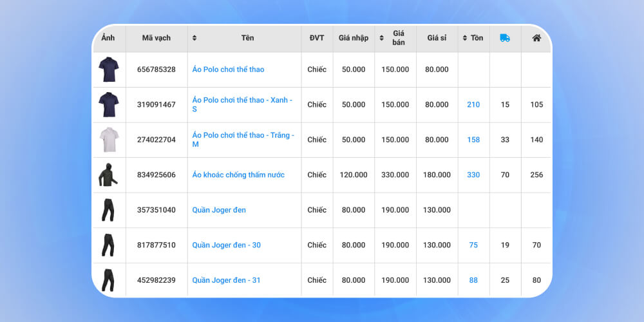644x322 pixels.
Task: Sort by the Tên column arrows
Action: 194,38
